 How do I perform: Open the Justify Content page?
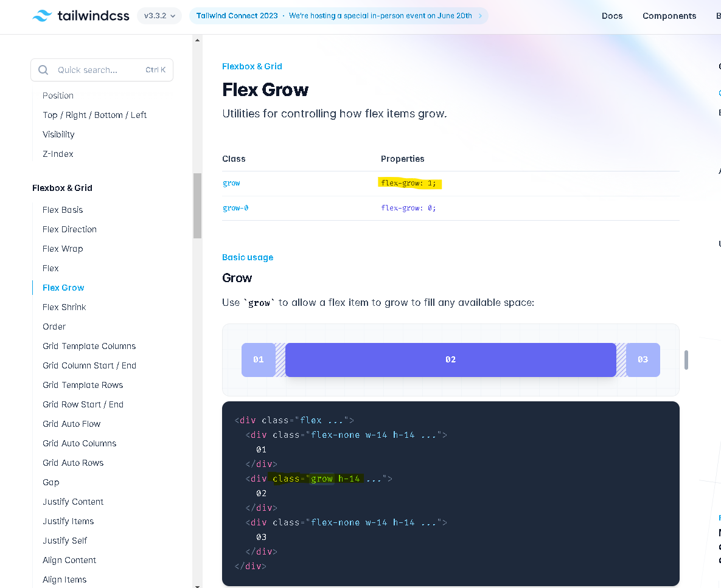[72, 502]
